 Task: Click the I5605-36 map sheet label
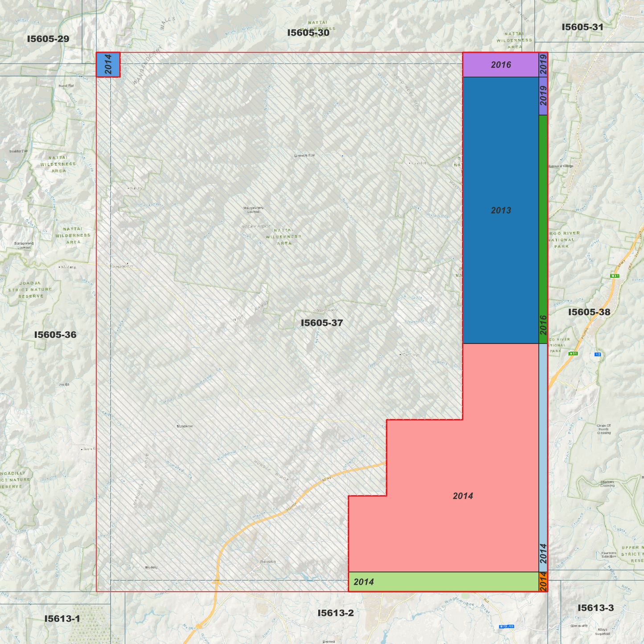(55, 335)
